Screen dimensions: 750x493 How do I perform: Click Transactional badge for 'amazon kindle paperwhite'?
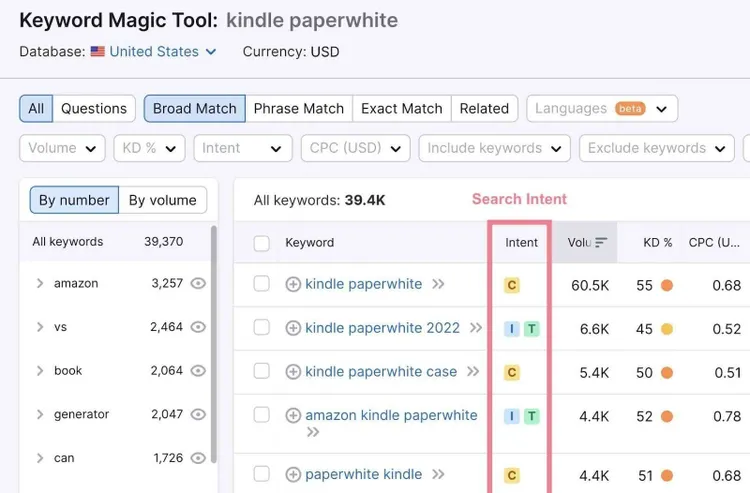(531, 416)
